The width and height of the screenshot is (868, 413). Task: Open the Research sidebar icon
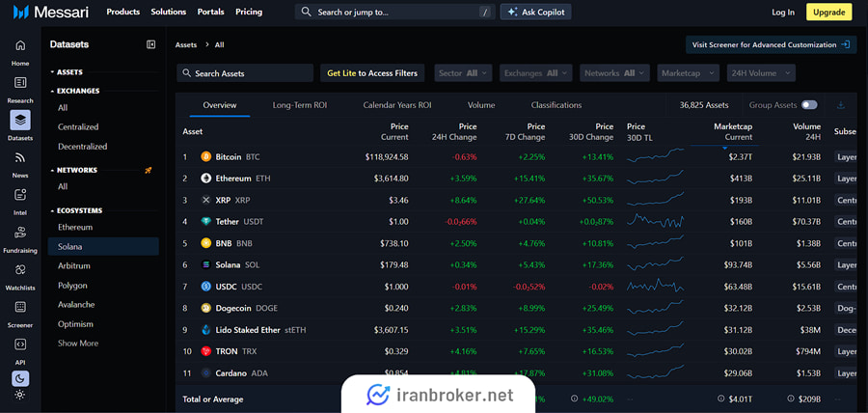pos(20,83)
